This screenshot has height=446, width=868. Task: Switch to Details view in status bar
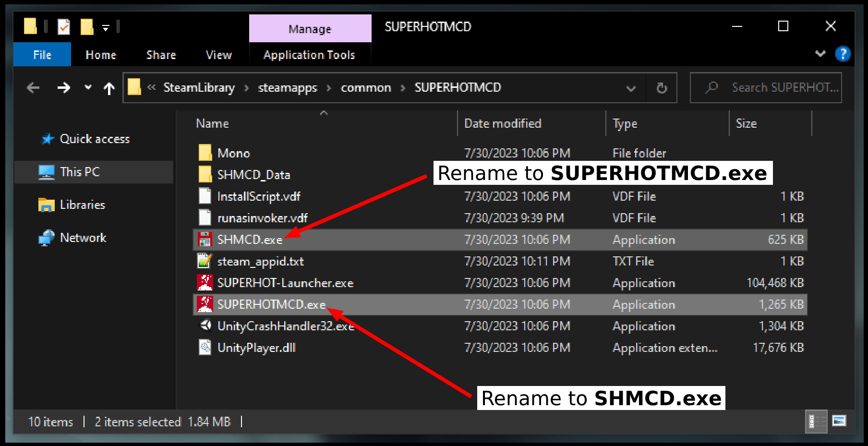[816, 422]
